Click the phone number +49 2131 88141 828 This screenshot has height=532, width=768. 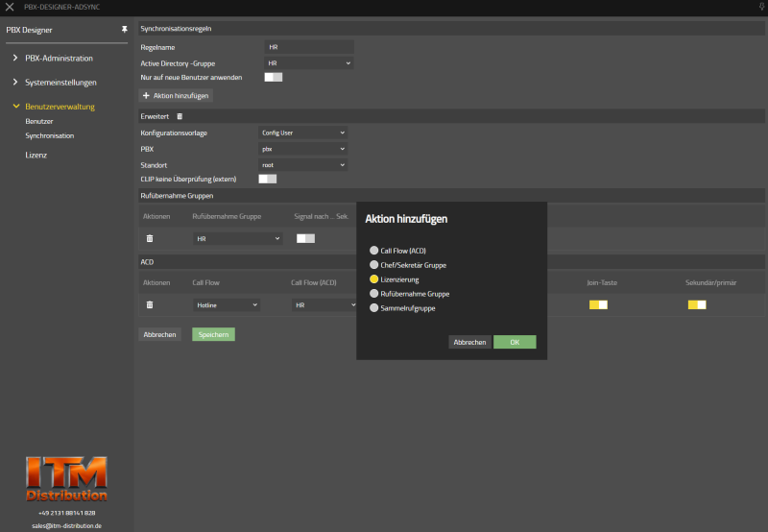pos(66,513)
